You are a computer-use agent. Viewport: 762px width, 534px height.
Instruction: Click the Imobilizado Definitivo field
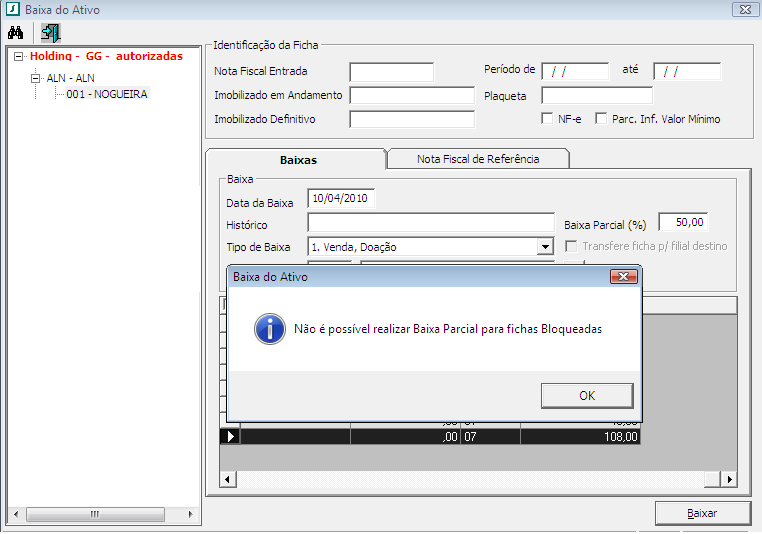(412, 119)
